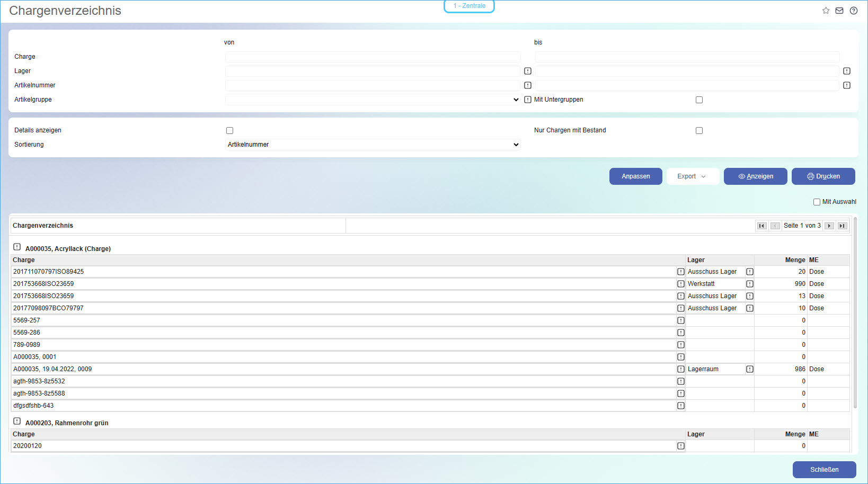Go to the next report page

click(829, 226)
